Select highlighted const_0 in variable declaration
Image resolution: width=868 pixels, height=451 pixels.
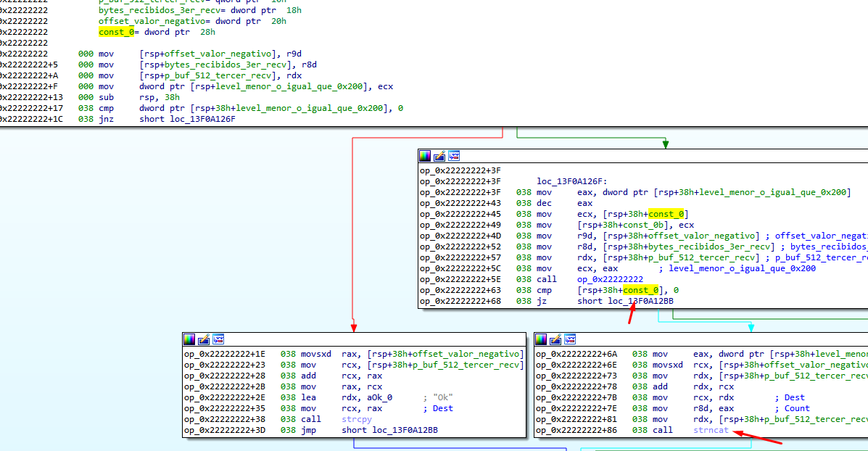[x=113, y=32]
